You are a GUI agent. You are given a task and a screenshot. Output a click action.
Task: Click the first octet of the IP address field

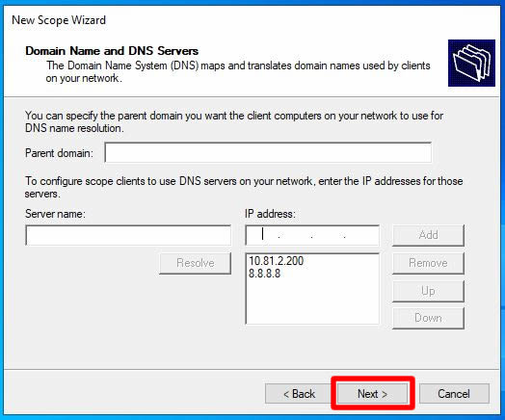[263, 235]
